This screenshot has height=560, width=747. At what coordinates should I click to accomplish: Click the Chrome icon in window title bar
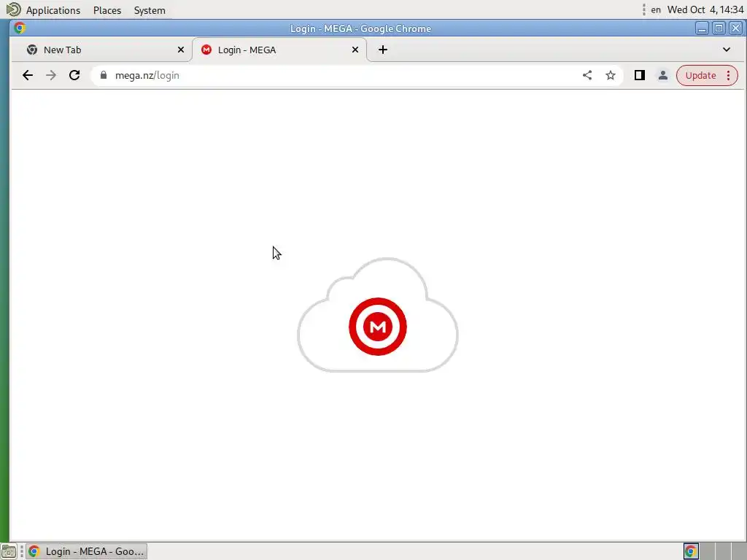click(x=20, y=28)
